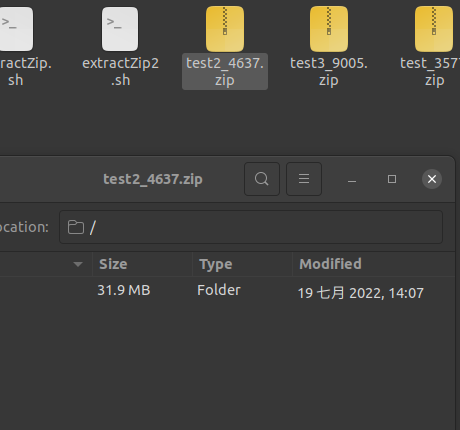460x430 pixels.
Task: Select the extractZip.sh script icon
Action: pyautogui.click(x=15, y=29)
